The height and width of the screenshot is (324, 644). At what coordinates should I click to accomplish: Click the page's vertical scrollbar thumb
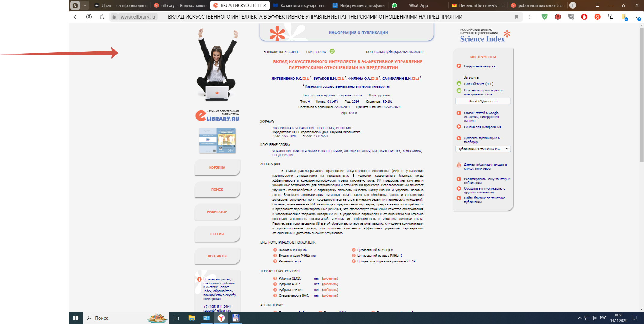641,94
